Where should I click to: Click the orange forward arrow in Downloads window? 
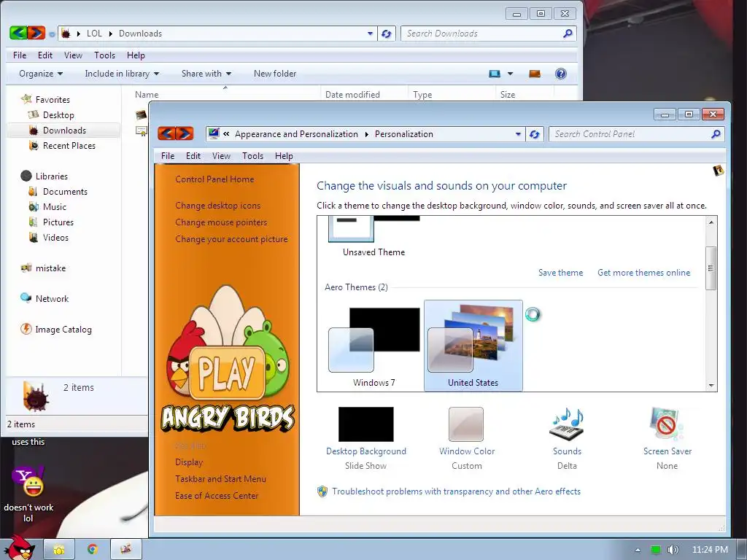tap(36, 33)
